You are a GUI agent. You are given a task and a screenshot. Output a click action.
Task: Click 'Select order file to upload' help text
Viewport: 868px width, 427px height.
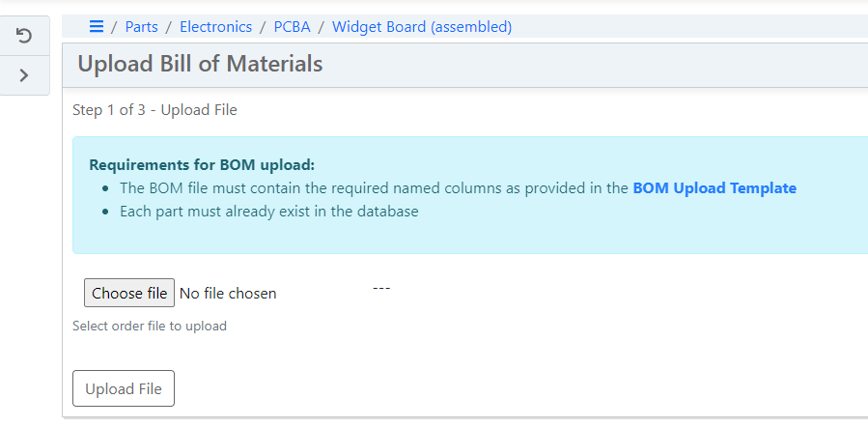(x=150, y=327)
